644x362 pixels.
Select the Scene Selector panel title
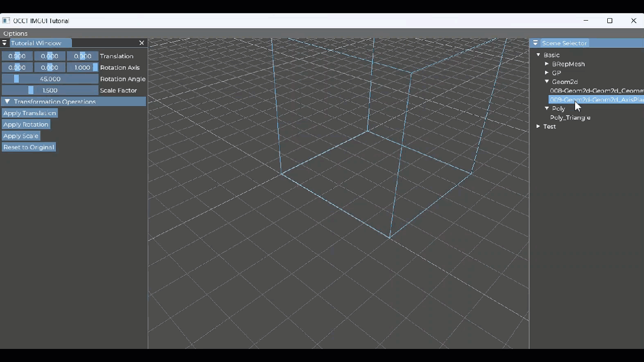pyautogui.click(x=564, y=43)
